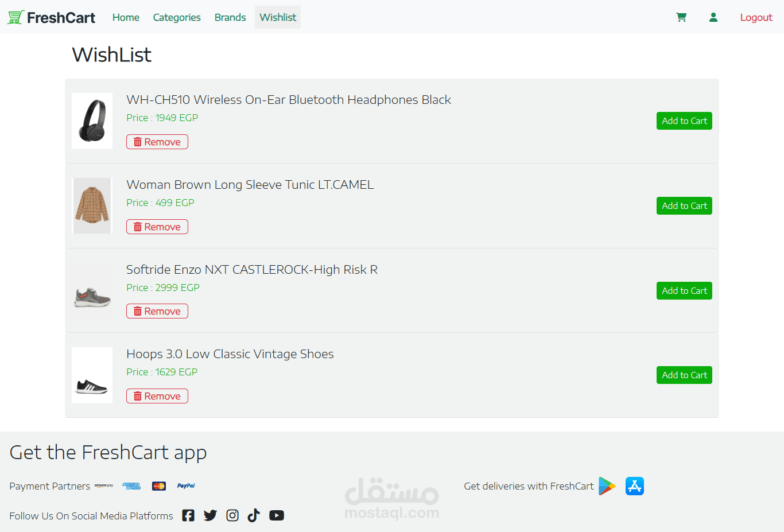Open FreshCart Instagram icon
Image resolution: width=784 pixels, height=532 pixels.
tap(232, 515)
